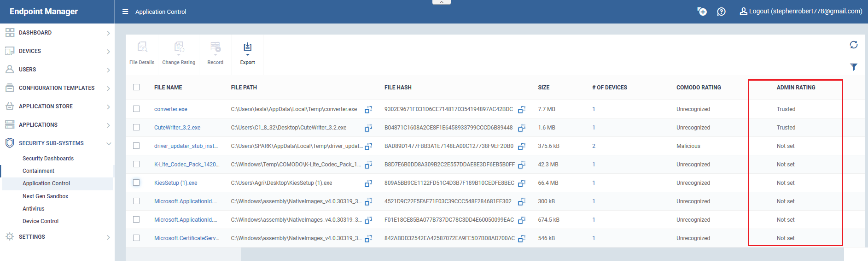This screenshot has width=868, height=271.
Task: Open Containment submenu item
Action: [38, 171]
